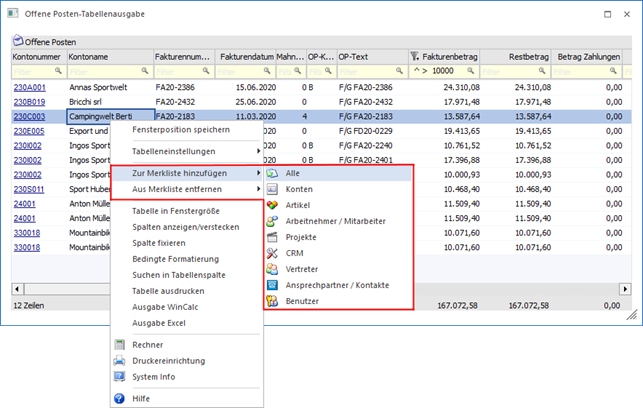The image size is (643, 408).
Task: Click the CRM tools icon
Action: tap(272, 253)
